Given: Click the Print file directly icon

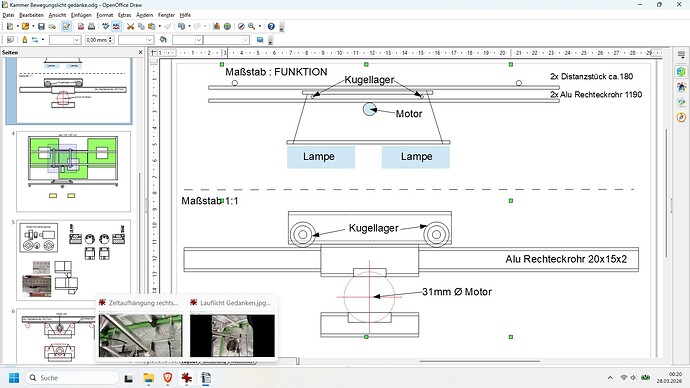Looking at the screenshot, I should 92,26.
